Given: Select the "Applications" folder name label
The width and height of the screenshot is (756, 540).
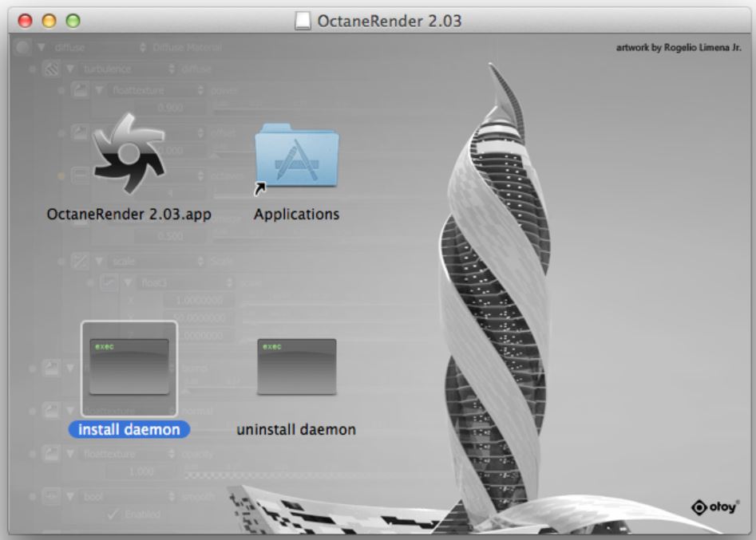Looking at the screenshot, I should pos(296,215).
